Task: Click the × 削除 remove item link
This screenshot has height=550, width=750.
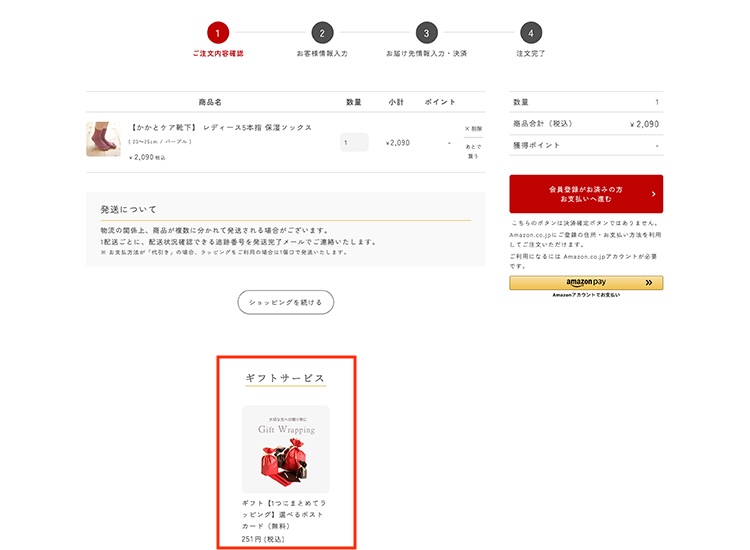Action: (x=473, y=129)
